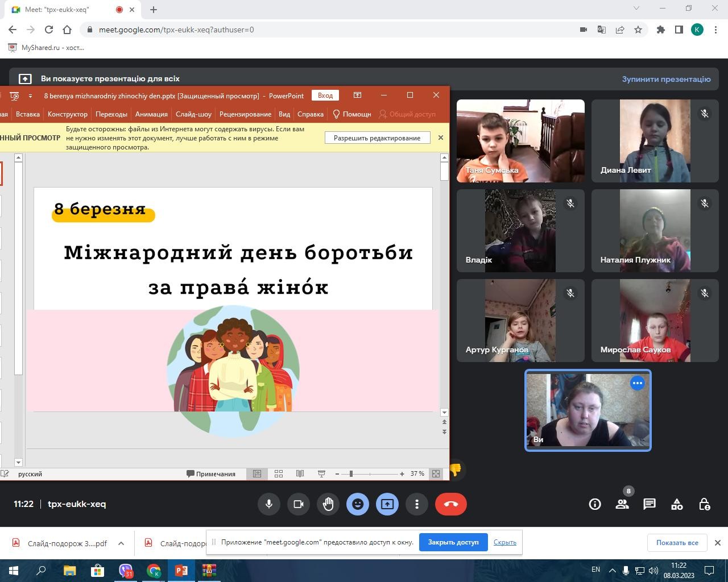Open meeting details info icon

pyautogui.click(x=595, y=504)
